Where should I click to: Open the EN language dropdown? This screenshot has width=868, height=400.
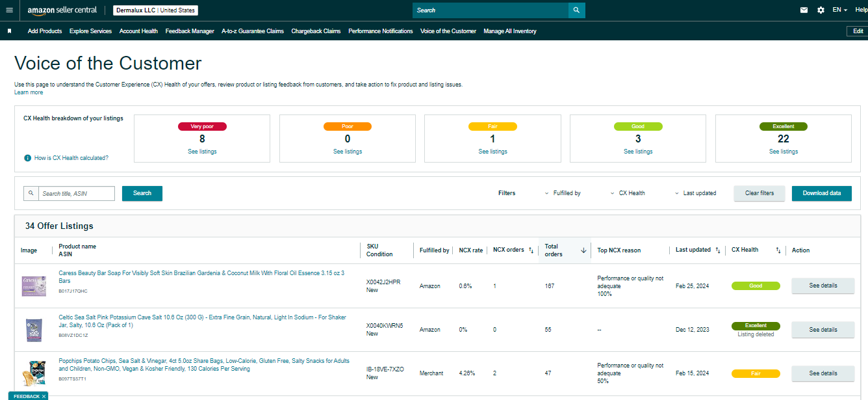[840, 10]
